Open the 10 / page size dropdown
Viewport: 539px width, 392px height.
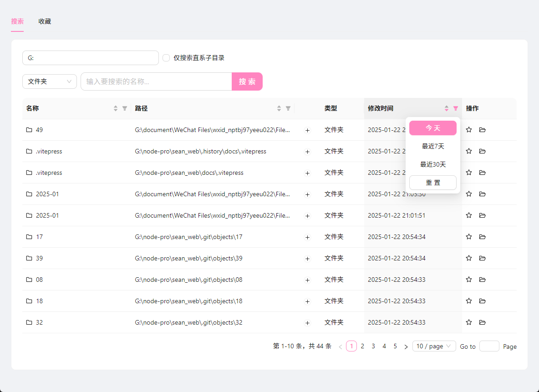[434, 346]
